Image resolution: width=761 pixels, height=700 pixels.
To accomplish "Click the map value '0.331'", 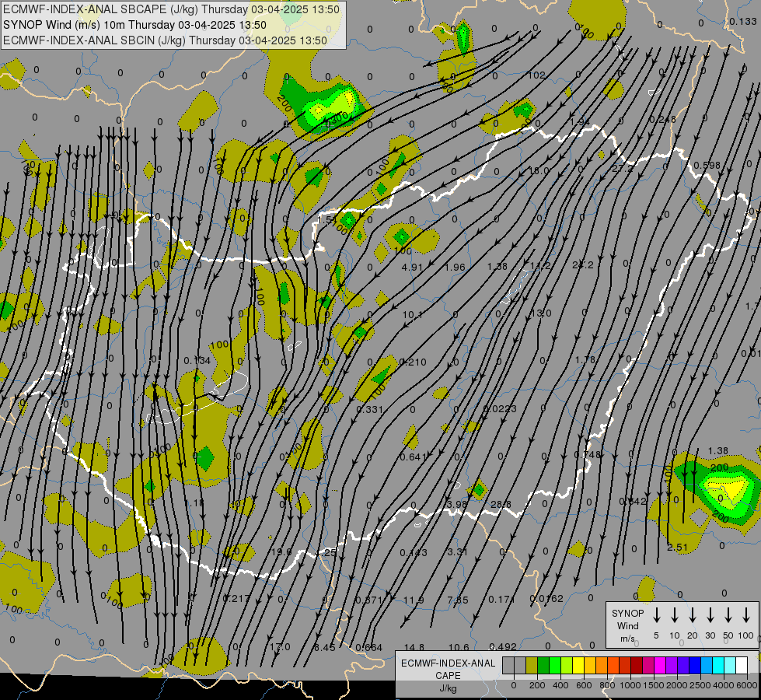I will (x=370, y=410).
